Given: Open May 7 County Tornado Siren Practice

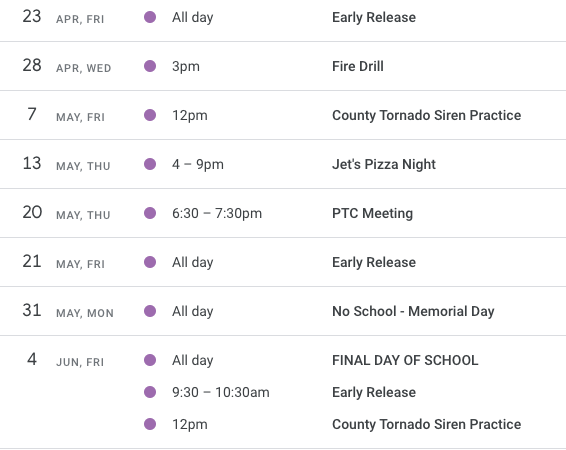Looking at the screenshot, I should [x=426, y=115].
